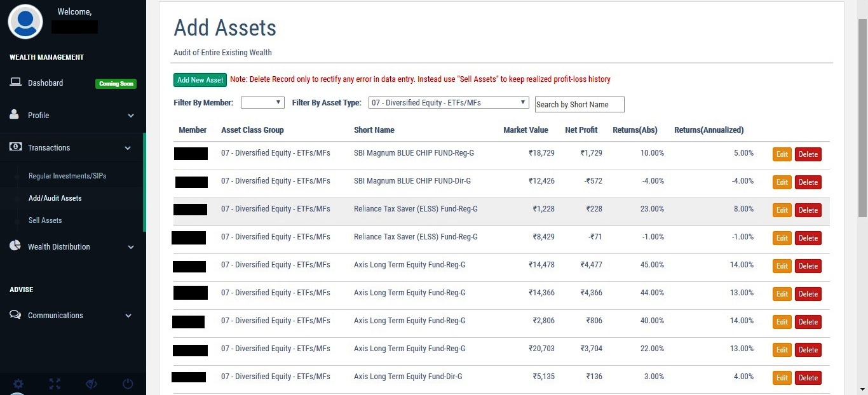868x395 pixels.
Task: Toggle fullscreen via expand arrows icon
Action: [x=55, y=384]
